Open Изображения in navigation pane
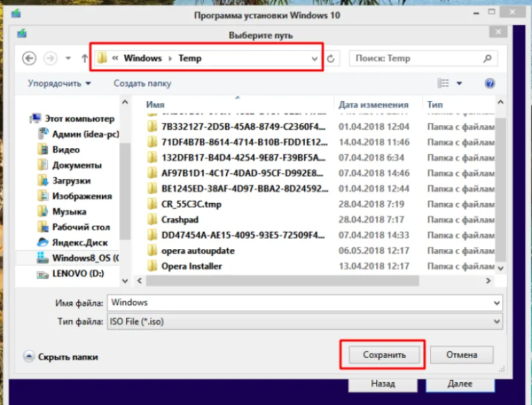The image size is (532, 405). [x=75, y=196]
